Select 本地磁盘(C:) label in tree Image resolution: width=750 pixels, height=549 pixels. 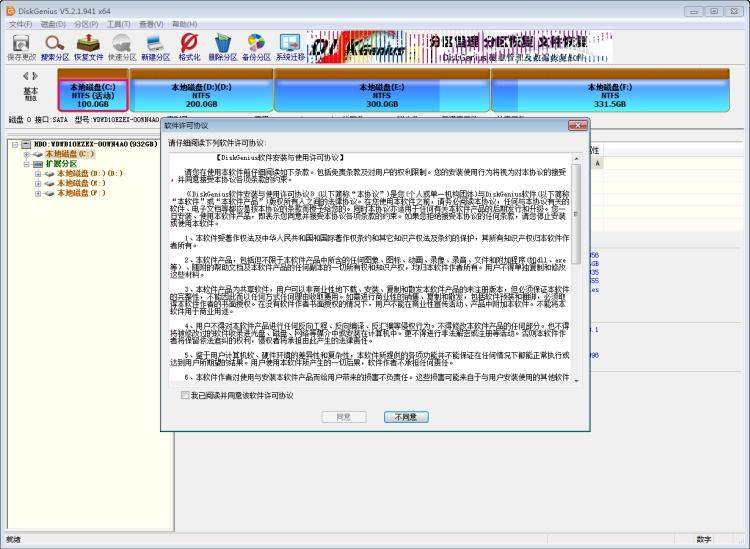click(x=70, y=154)
